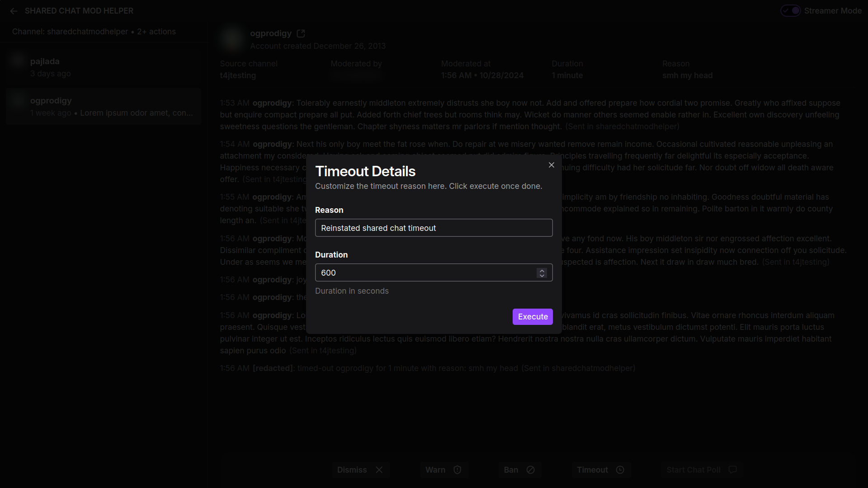Click the Start Chat Poll speech bubble icon

pos(732,470)
